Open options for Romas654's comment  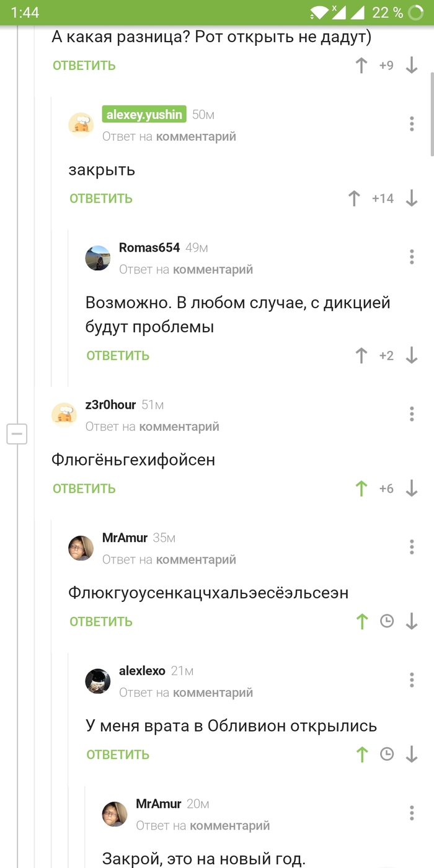coord(411,257)
